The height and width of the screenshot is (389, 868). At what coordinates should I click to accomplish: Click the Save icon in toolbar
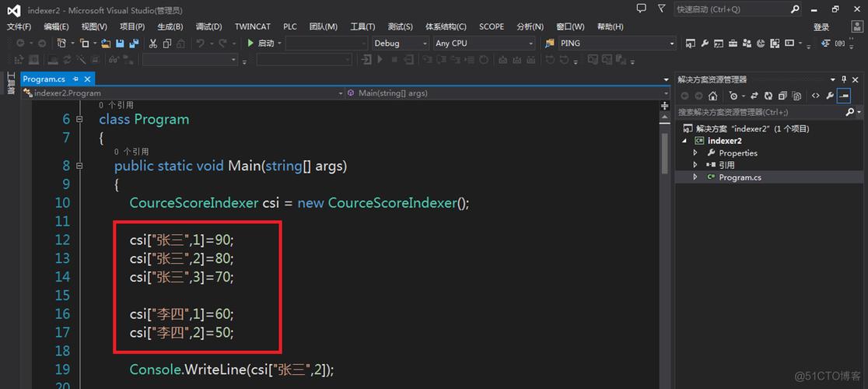point(120,43)
